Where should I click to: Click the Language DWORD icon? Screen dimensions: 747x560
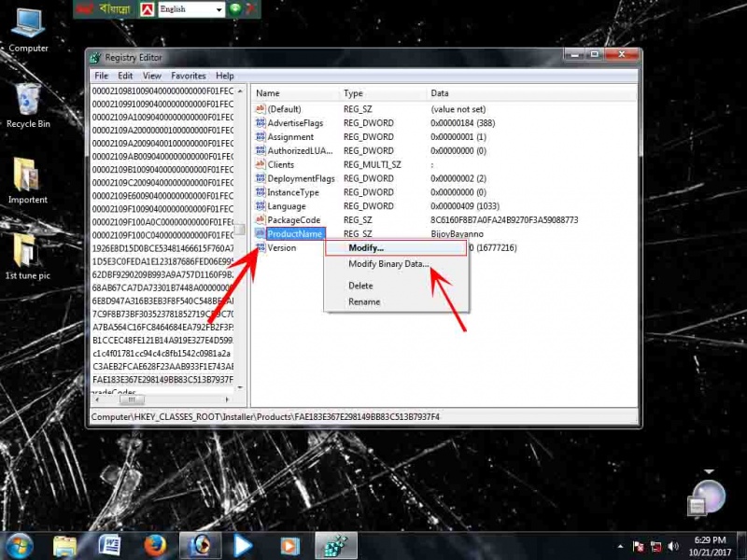click(261, 205)
